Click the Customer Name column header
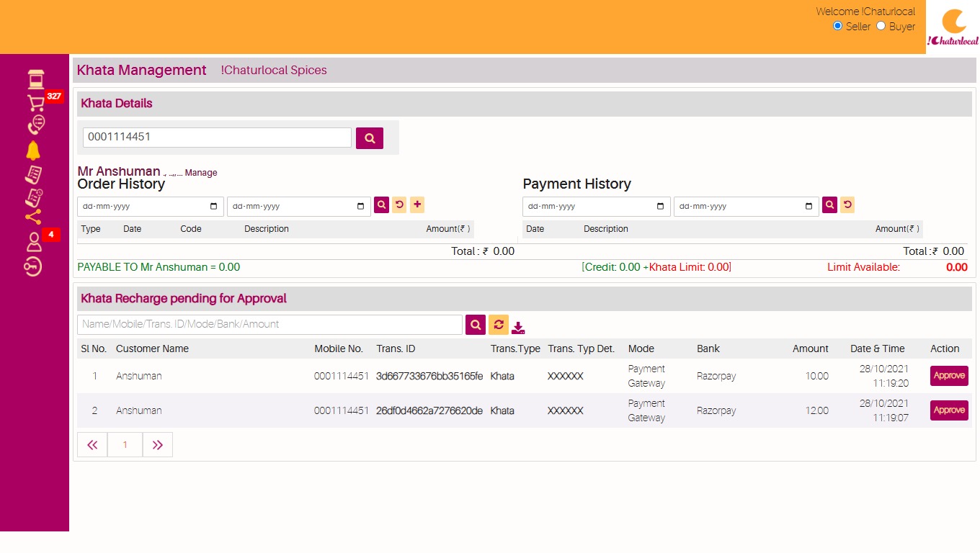 pos(152,349)
